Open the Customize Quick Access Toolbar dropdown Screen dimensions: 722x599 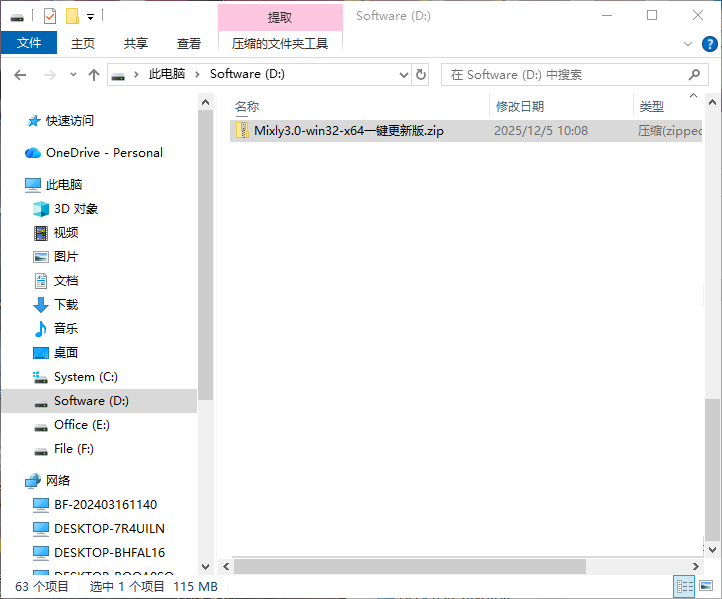91,17
